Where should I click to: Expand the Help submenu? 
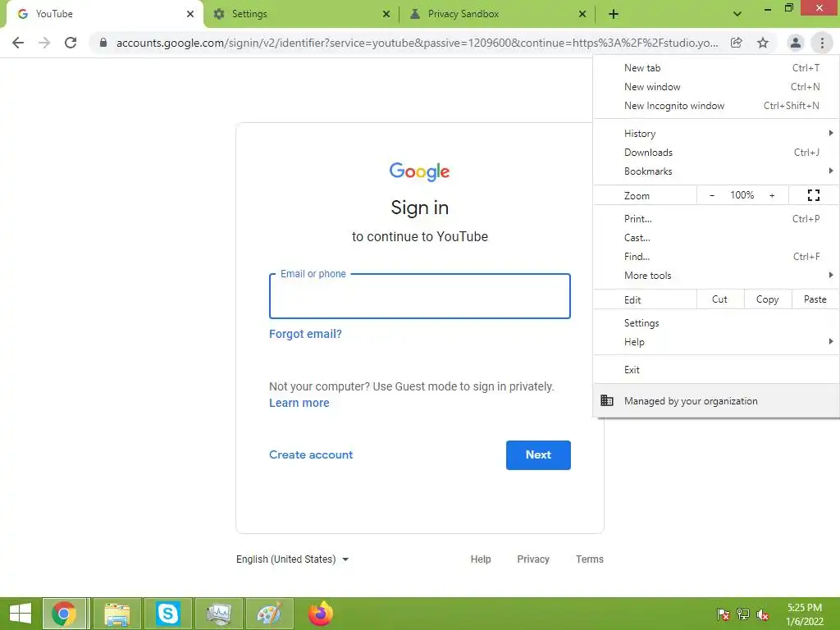pyautogui.click(x=716, y=342)
